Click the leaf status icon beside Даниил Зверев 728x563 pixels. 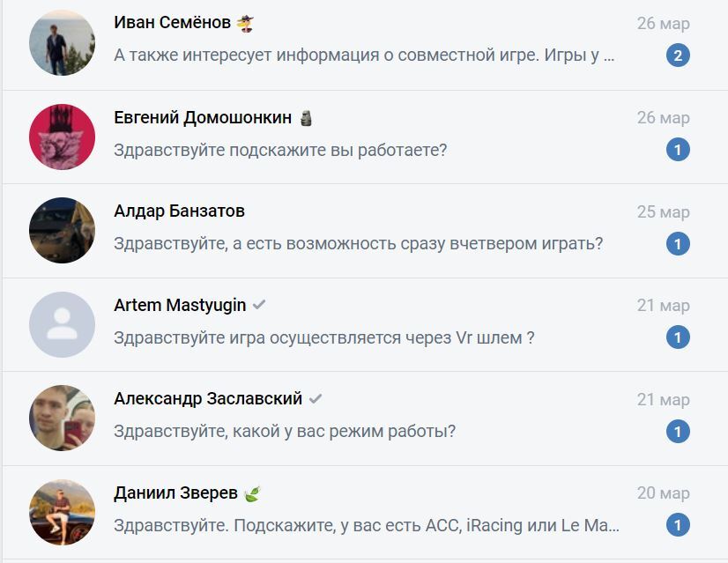pos(252,493)
